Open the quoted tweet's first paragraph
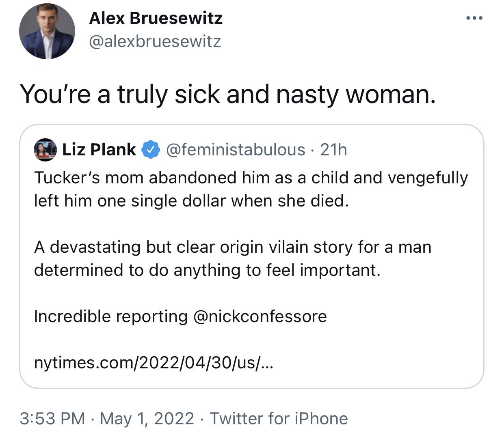504x443 pixels. click(x=251, y=189)
